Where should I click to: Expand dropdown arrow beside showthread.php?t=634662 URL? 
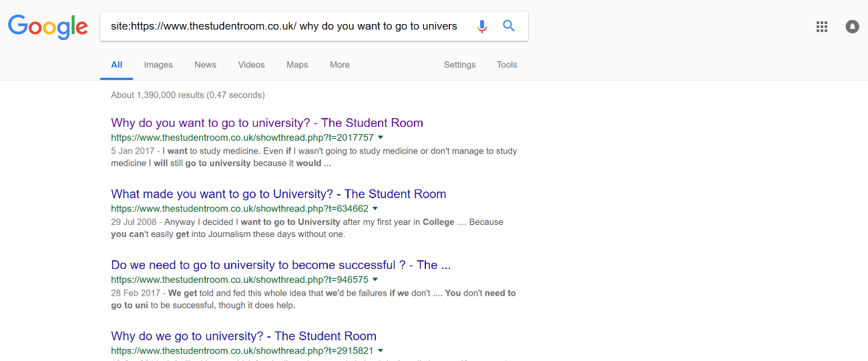[x=375, y=209]
